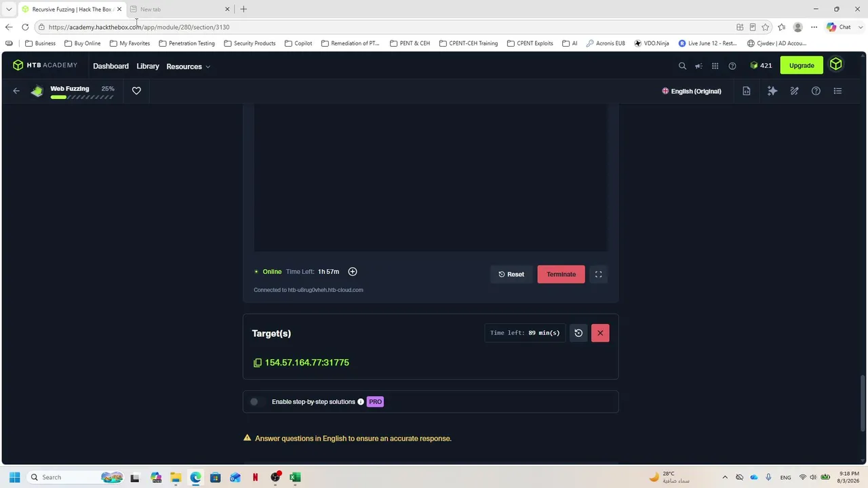Open the taskbar clock showing 9:18 PM
The height and width of the screenshot is (488, 868).
coord(849,477)
